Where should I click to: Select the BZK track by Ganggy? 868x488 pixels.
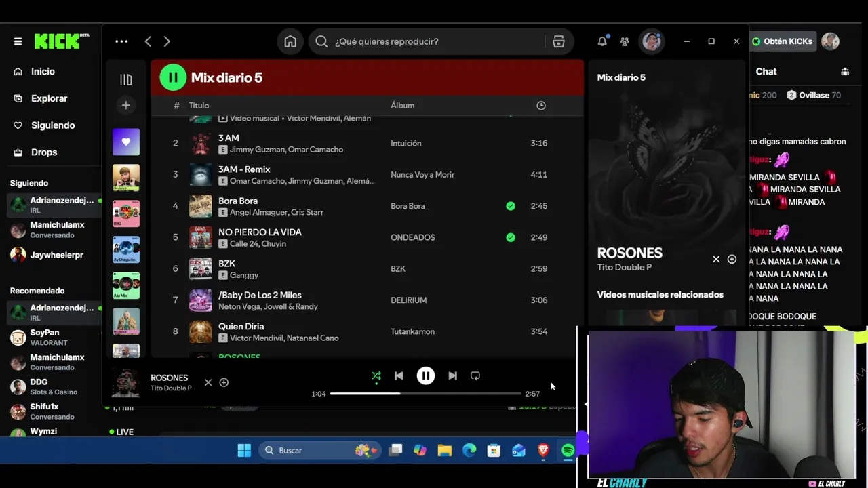coord(366,269)
